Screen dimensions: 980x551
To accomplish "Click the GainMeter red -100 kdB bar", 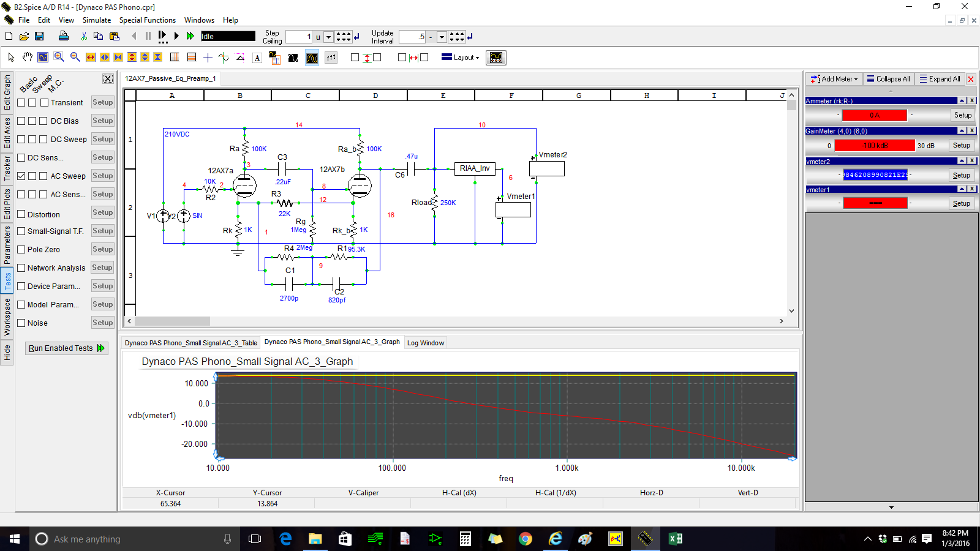I will pyautogui.click(x=875, y=145).
